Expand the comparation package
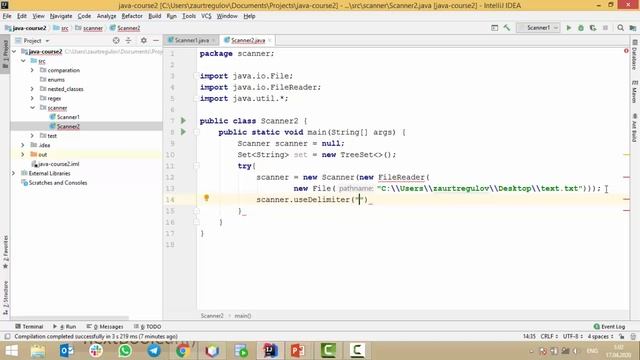 [32, 70]
